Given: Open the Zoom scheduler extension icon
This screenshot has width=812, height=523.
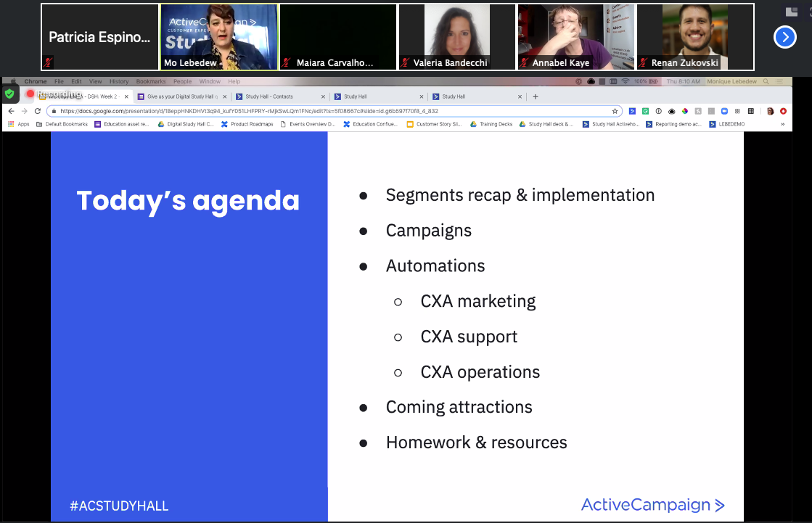Looking at the screenshot, I should click(724, 111).
